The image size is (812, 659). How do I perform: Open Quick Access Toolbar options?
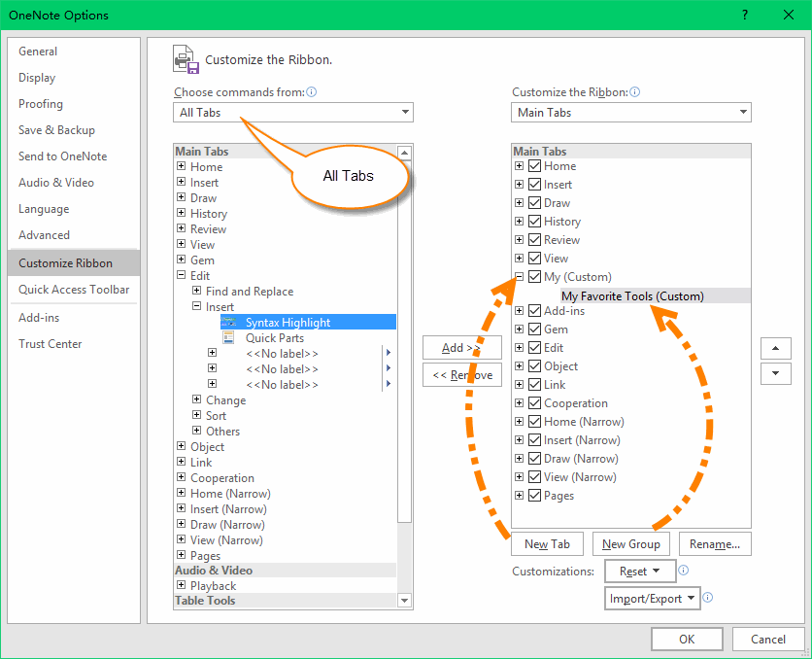(74, 289)
